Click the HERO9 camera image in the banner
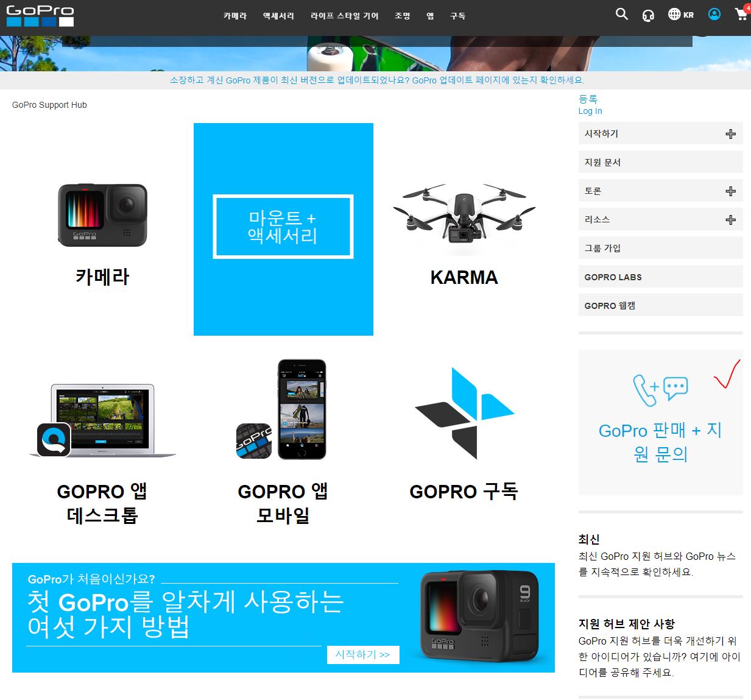The width and height of the screenshot is (751, 700). [479, 616]
